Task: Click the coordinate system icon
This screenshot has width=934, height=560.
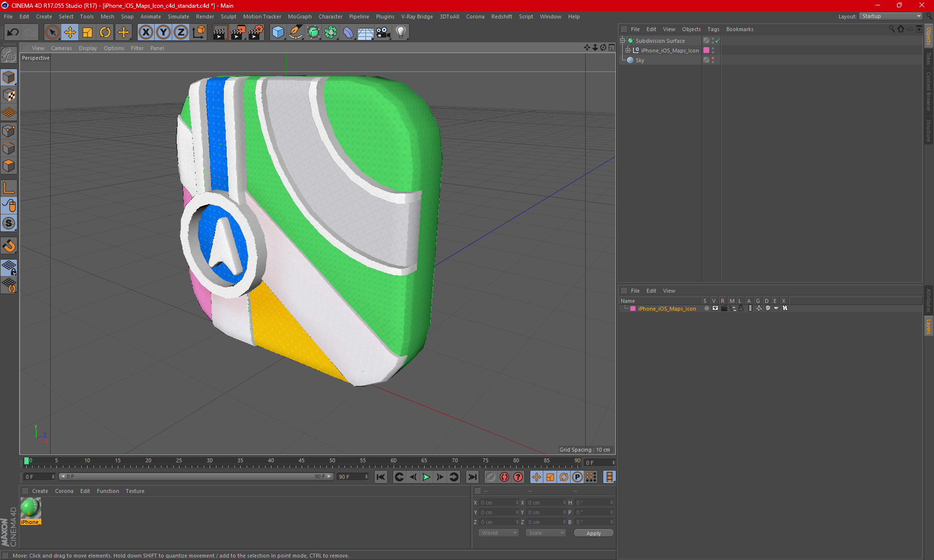Action: (199, 33)
